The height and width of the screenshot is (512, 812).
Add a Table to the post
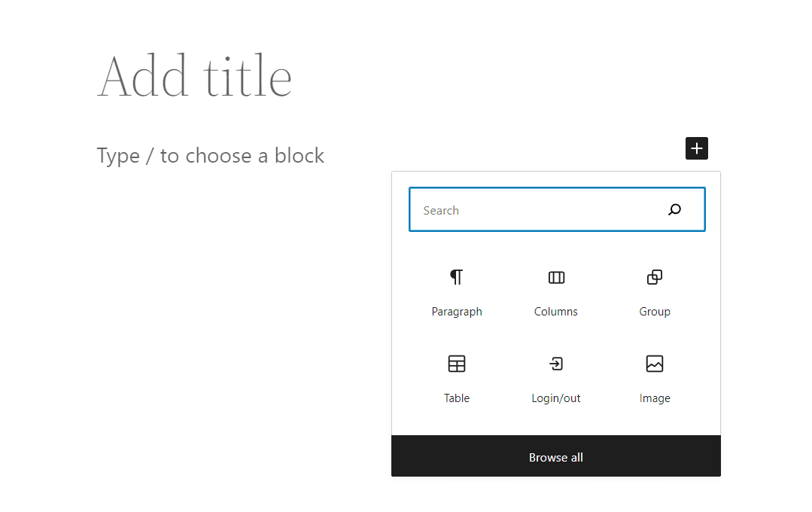457,379
